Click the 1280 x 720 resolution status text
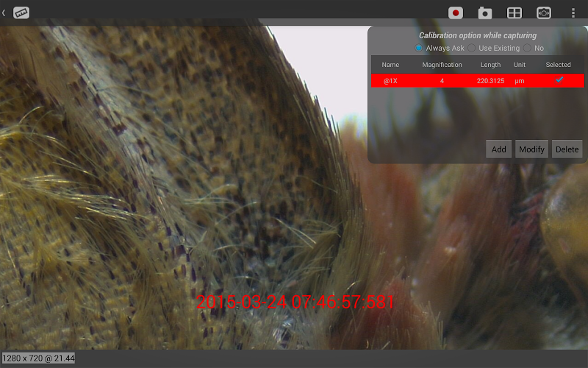588x368 pixels. point(38,358)
